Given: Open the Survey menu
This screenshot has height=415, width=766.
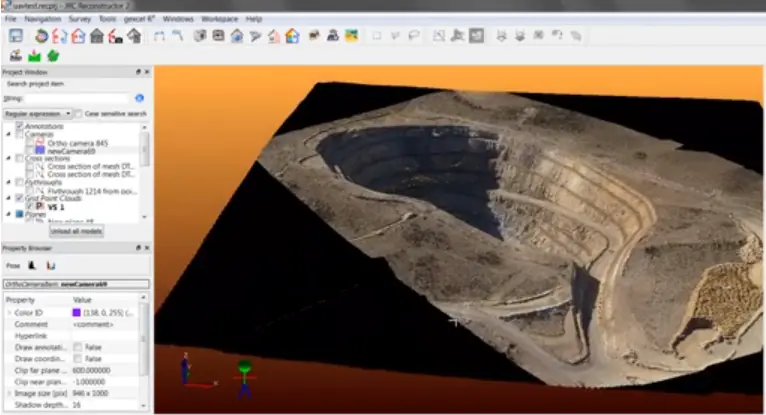Looking at the screenshot, I should click(80, 19).
